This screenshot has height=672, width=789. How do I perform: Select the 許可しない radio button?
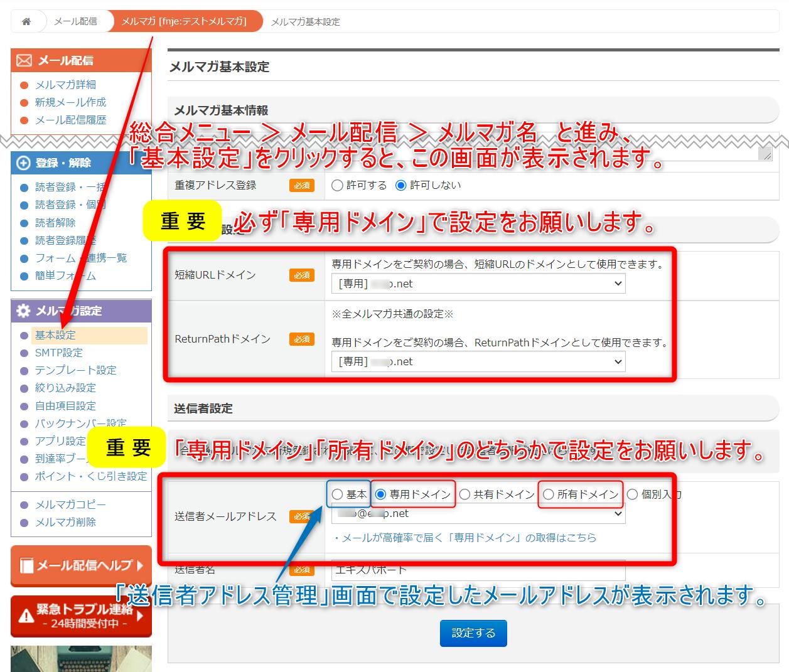pyautogui.click(x=401, y=185)
